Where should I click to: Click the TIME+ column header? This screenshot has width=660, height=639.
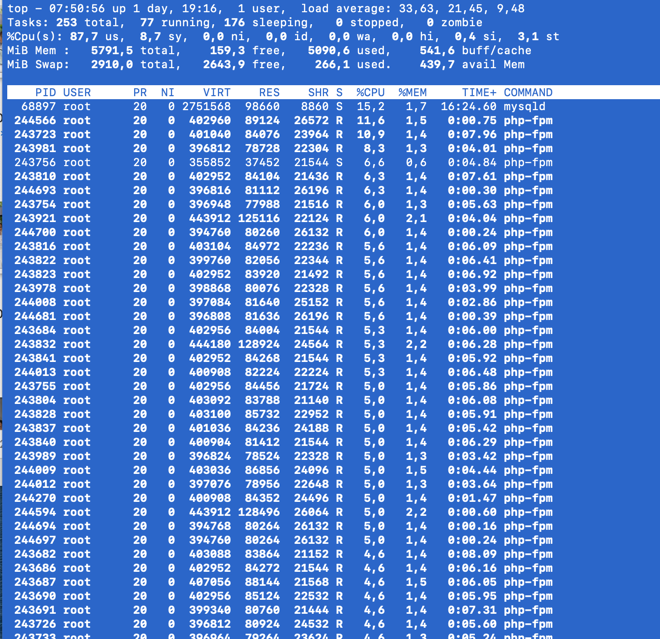(x=478, y=92)
